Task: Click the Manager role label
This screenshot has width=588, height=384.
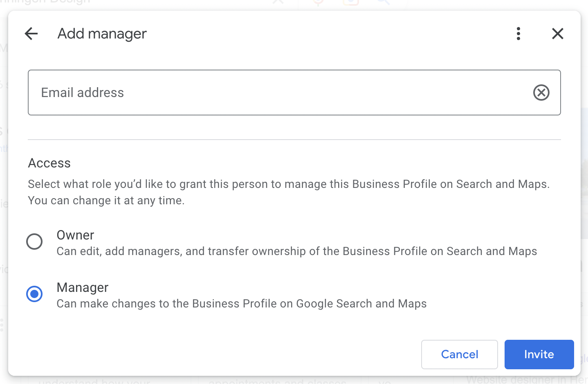Action: [x=82, y=287]
